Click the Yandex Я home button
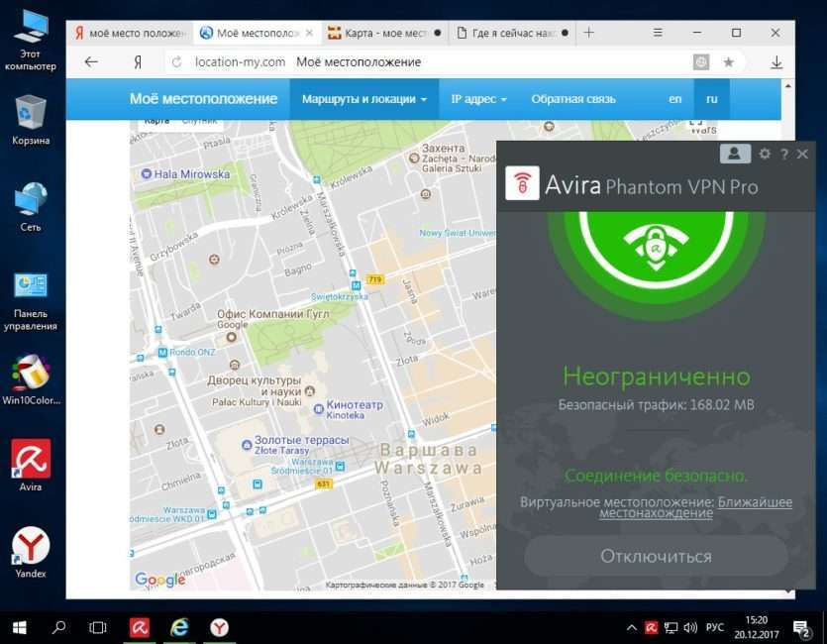 pos(137,62)
